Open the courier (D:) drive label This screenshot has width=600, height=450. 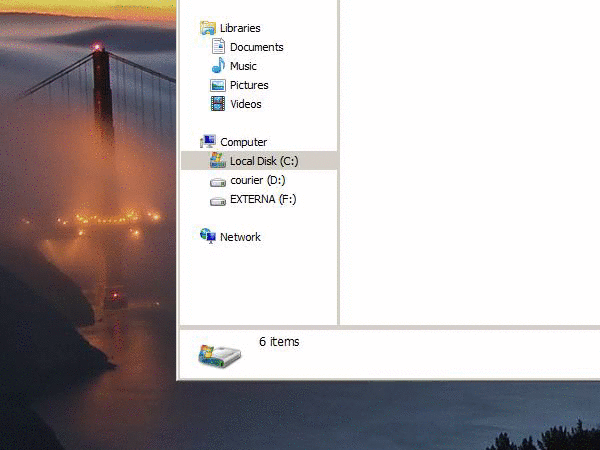coord(258,180)
